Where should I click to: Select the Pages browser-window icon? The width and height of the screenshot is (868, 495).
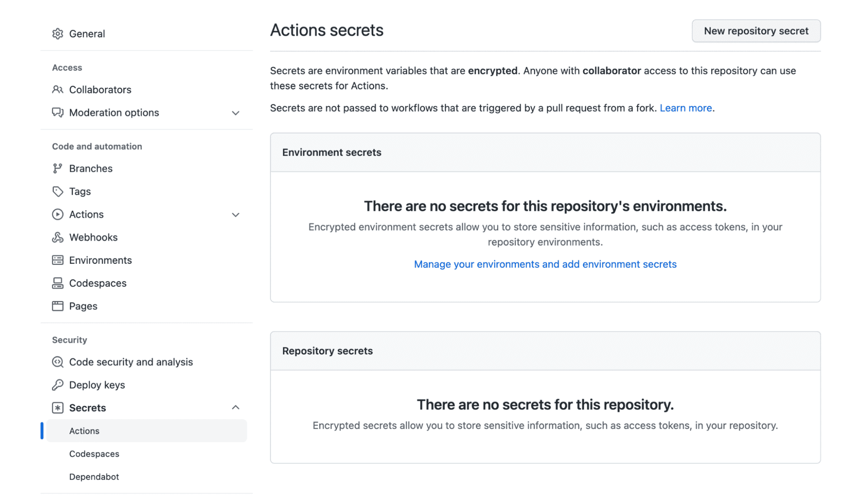click(x=58, y=306)
